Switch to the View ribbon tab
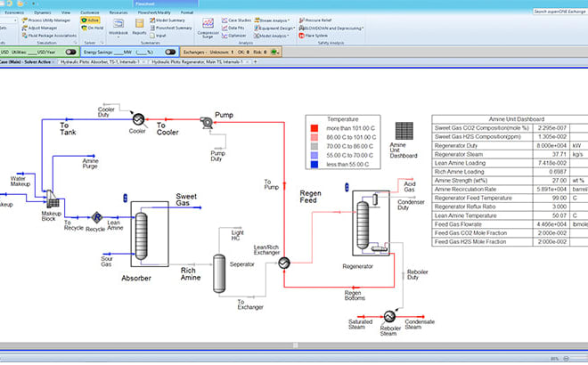 (66, 12)
